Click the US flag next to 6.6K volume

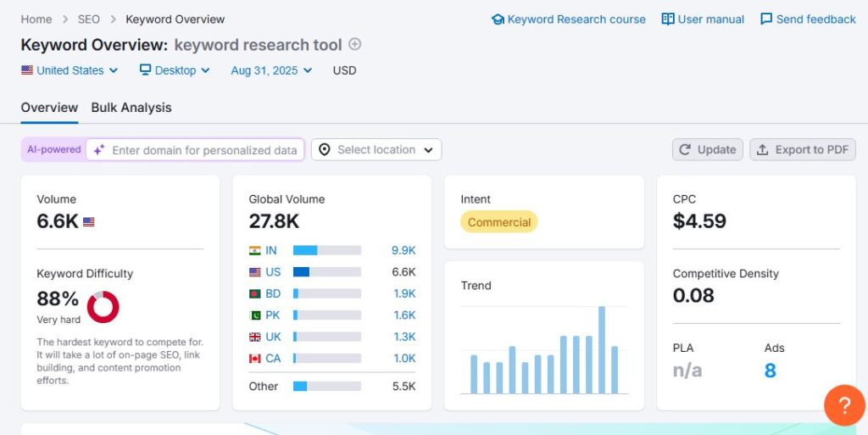[88, 222]
